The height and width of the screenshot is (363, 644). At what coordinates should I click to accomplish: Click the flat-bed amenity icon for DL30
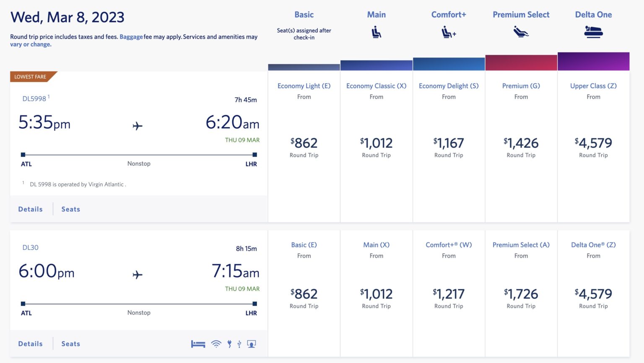[x=197, y=343]
